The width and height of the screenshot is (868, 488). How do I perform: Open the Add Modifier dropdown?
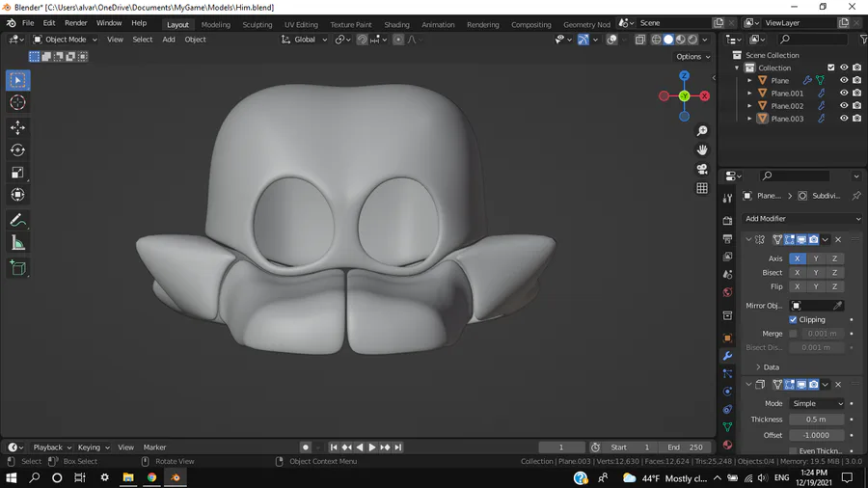click(801, 219)
